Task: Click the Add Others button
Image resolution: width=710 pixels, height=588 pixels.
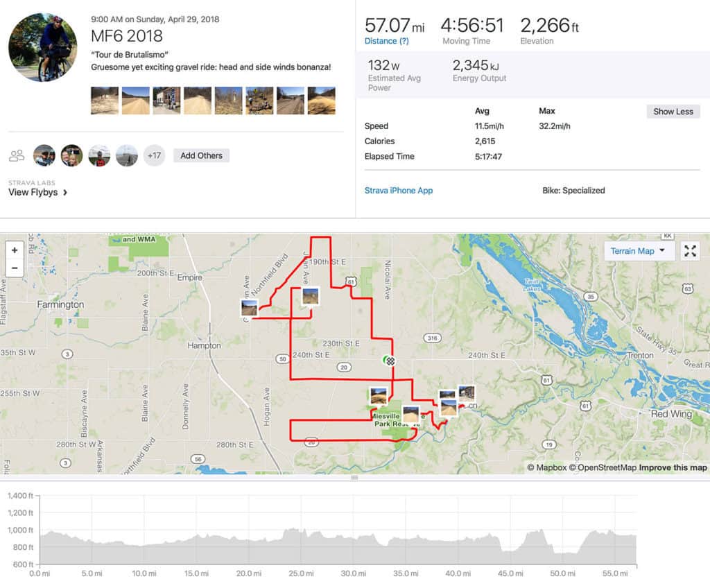Action: point(201,155)
